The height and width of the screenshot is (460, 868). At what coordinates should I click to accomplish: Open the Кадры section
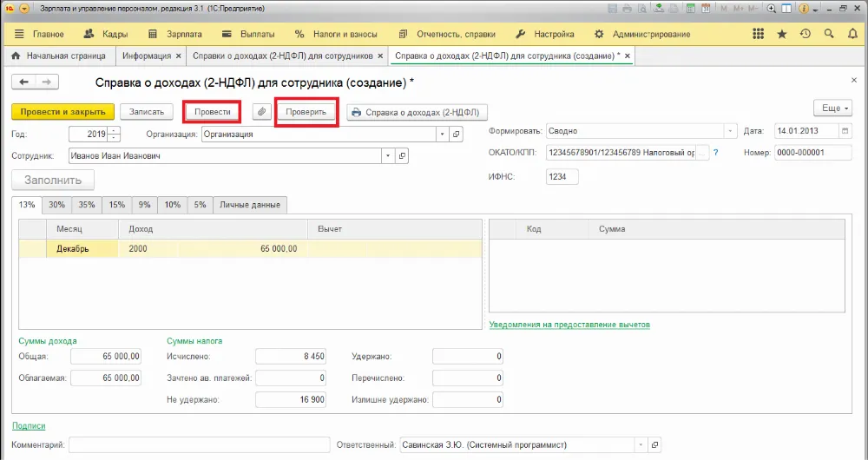point(106,34)
